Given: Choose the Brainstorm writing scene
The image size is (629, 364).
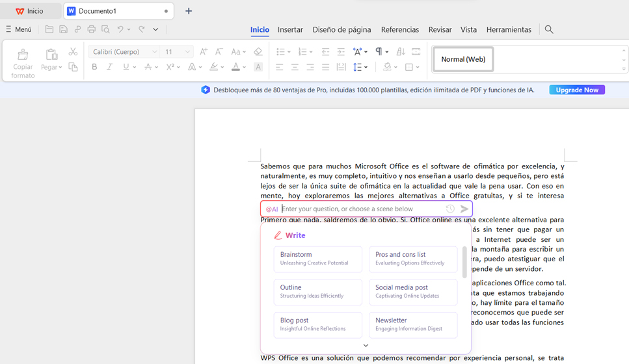Looking at the screenshot, I should tap(317, 259).
